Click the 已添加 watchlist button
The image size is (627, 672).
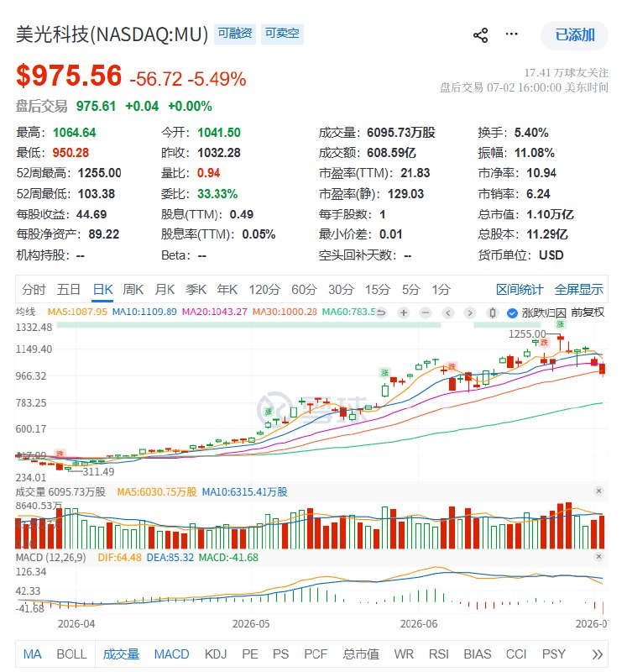[x=574, y=35]
